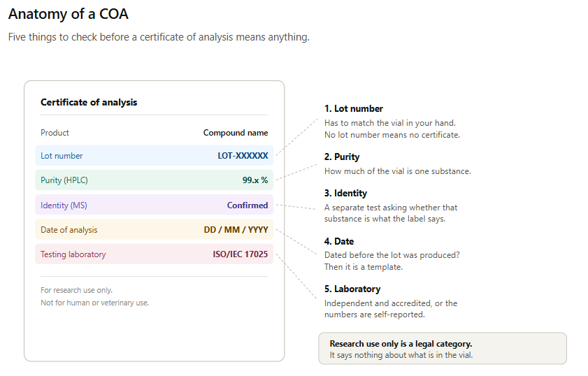Select the DD / MM / YYYY value

tap(236, 230)
